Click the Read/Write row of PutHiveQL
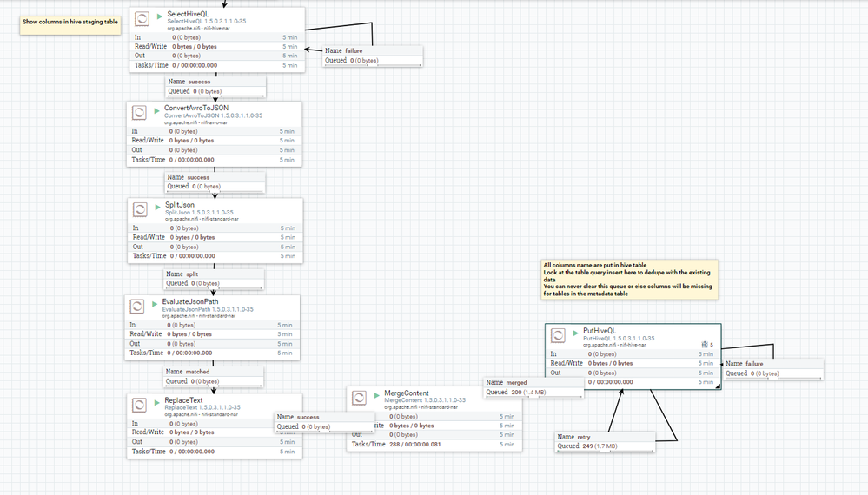This screenshot has width=868, height=495. (x=633, y=363)
